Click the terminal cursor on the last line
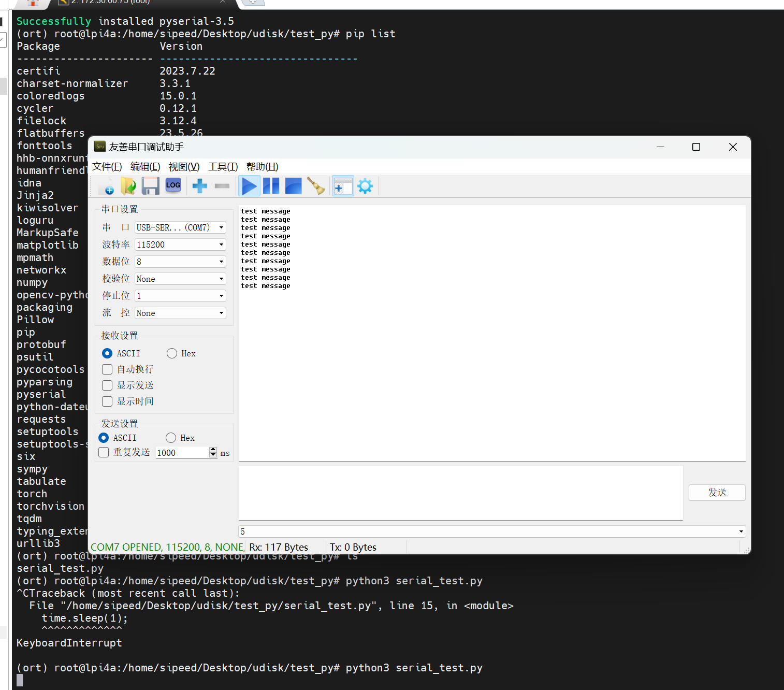 point(20,680)
